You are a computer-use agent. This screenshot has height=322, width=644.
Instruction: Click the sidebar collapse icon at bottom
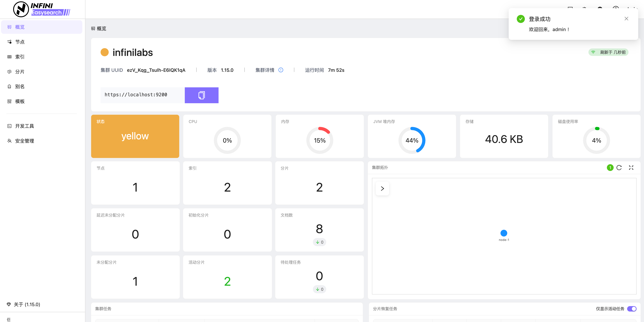click(9, 319)
